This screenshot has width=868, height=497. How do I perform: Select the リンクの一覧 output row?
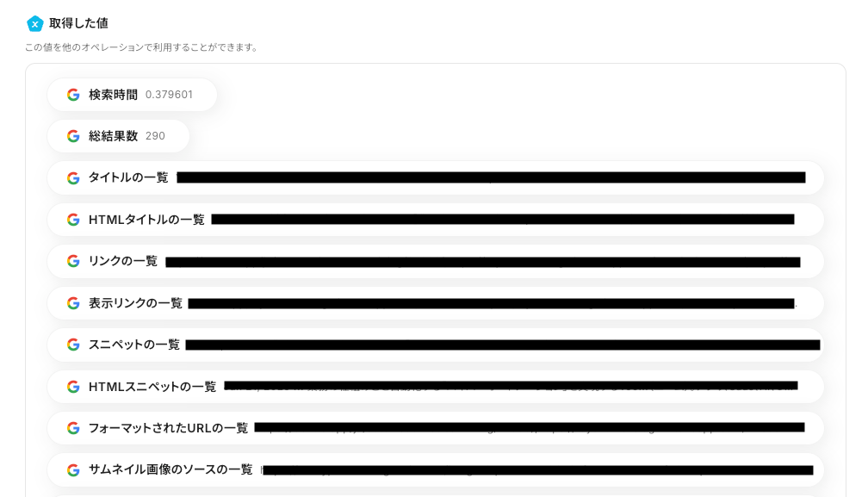[435, 261]
